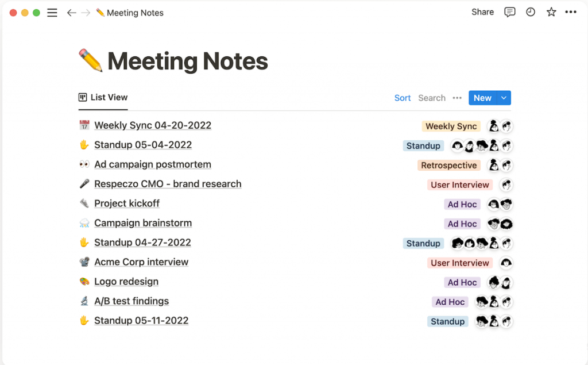Click the Share button

(482, 12)
